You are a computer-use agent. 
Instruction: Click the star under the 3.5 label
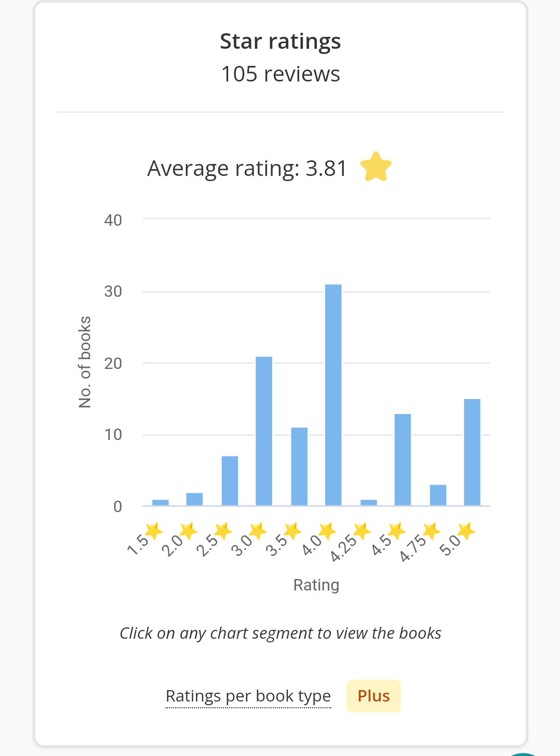tap(292, 531)
